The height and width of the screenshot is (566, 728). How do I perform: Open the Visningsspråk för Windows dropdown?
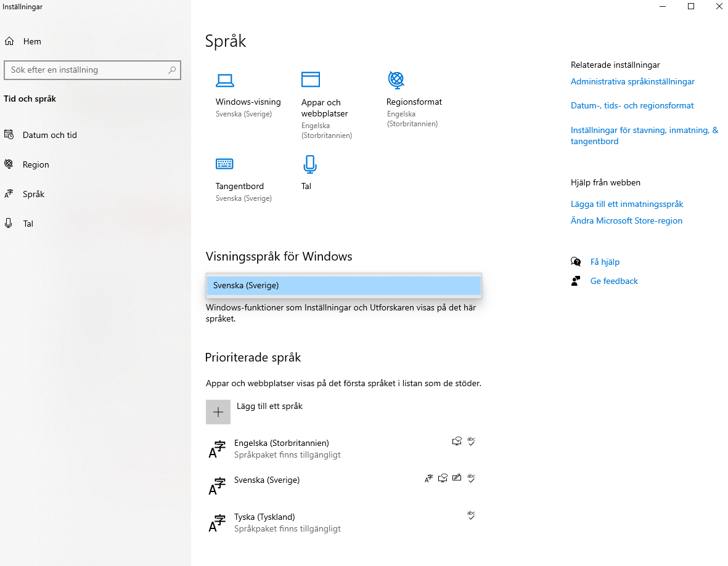[343, 285]
